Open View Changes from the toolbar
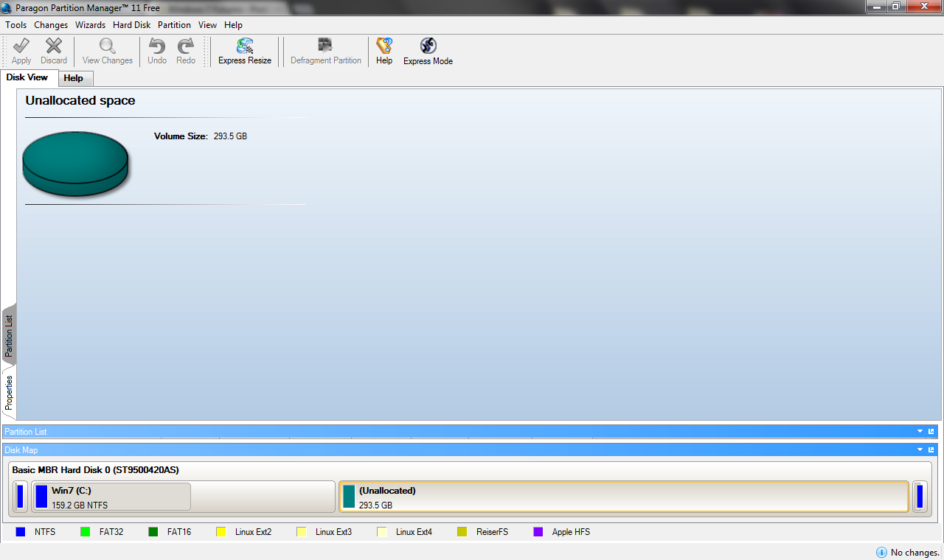Viewport: 944px width, 560px height. point(108,52)
